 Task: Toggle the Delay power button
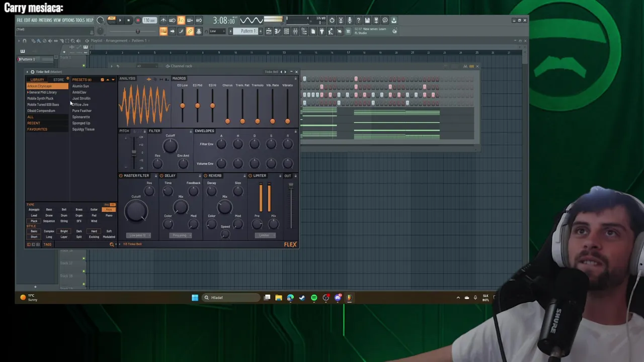(x=162, y=176)
